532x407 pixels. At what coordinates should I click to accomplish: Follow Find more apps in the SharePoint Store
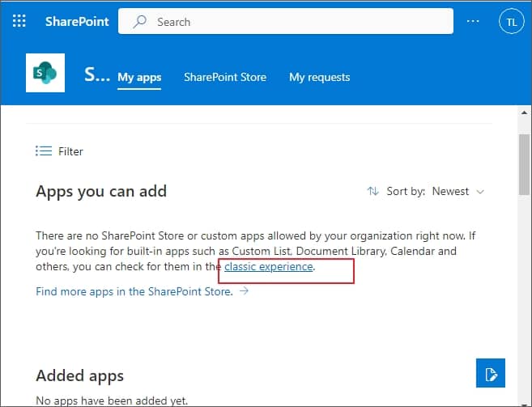134,291
